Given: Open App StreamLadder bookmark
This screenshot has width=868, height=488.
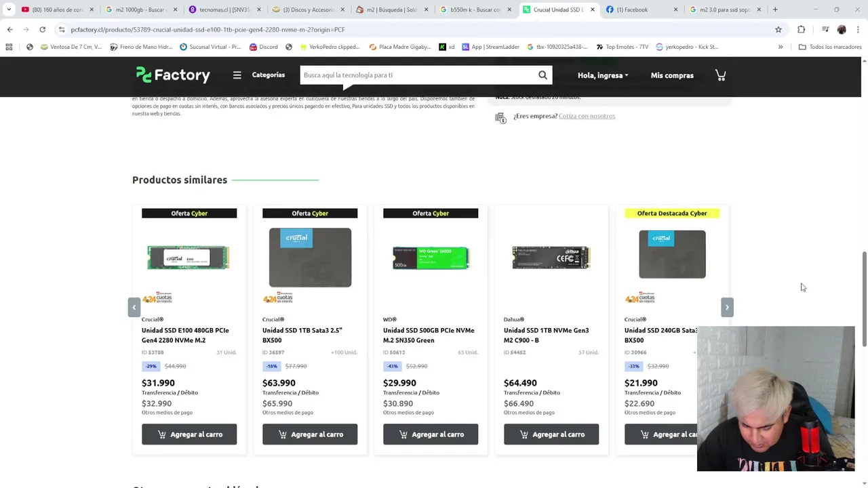Looking at the screenshot, I should [490, 47].
